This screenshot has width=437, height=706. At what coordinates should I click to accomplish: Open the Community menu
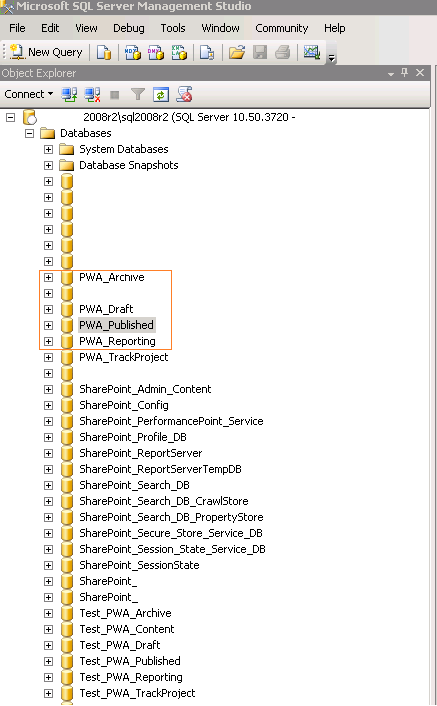[282, 28]
